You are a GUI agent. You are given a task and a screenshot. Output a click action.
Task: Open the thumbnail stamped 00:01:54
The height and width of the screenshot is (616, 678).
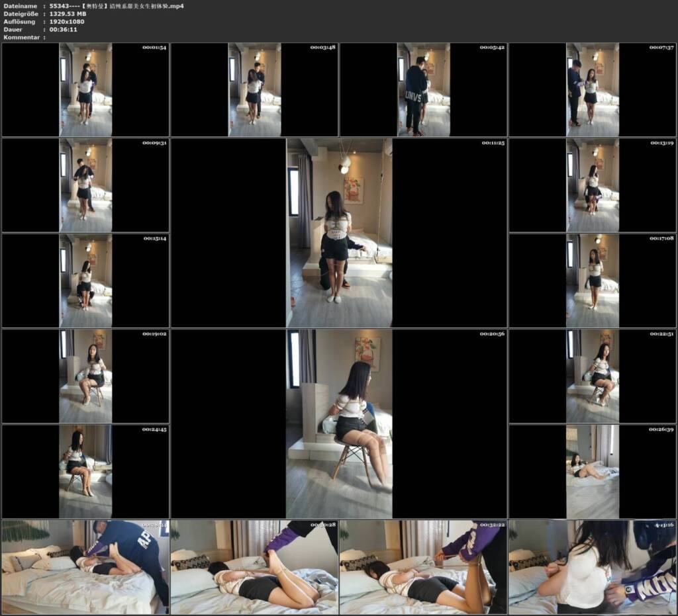tap(85, 89)
